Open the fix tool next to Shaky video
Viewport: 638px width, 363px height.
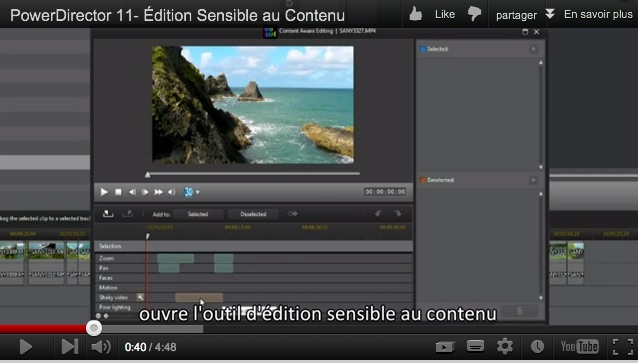140,297
